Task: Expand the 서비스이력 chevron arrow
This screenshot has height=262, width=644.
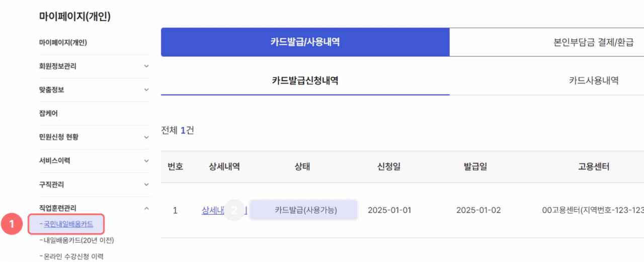Action: [x=146, y=161]
